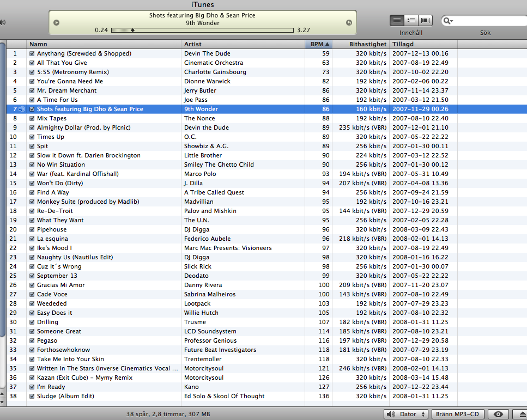Click the elapsed time 0.24
This screenshot has height=420, width=527.
point(101,30)
